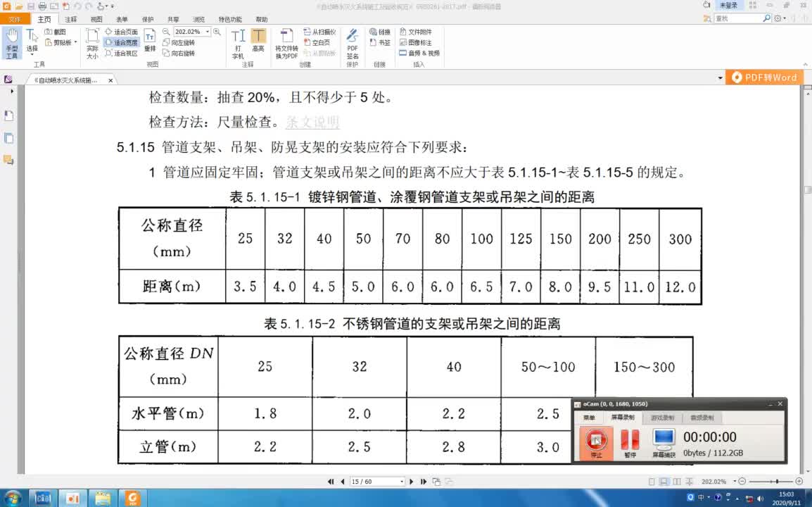
Task: Choose the Select (选择) text tool
Action: [32, 42]
